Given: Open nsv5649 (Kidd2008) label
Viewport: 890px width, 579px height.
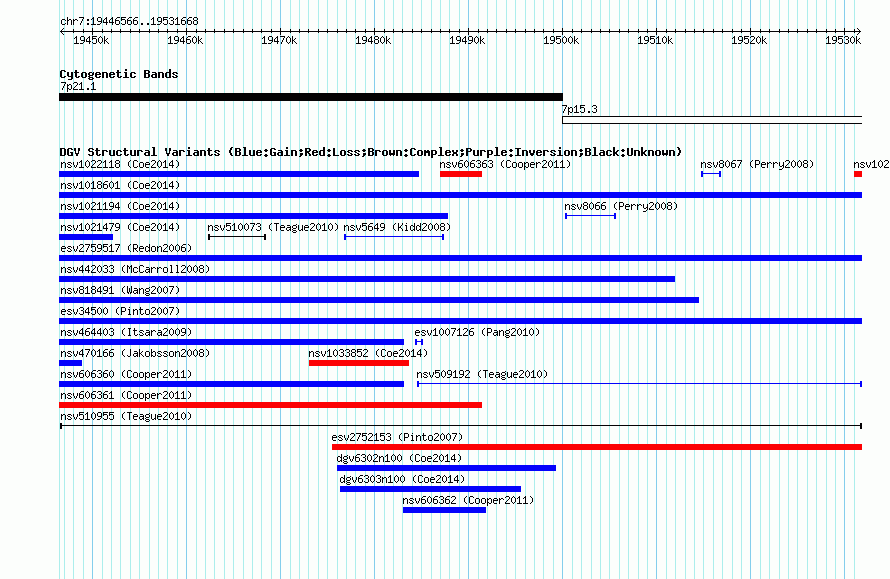Looking at the screenshot, I should click(397, 228).
